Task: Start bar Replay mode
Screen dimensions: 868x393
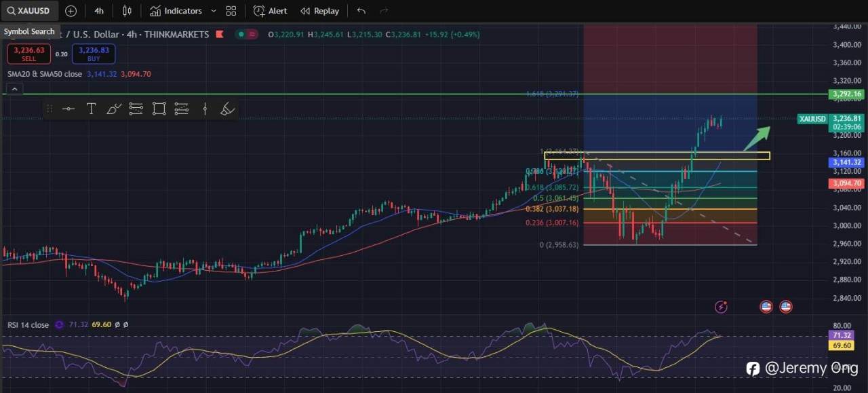Action: (319, 11)
